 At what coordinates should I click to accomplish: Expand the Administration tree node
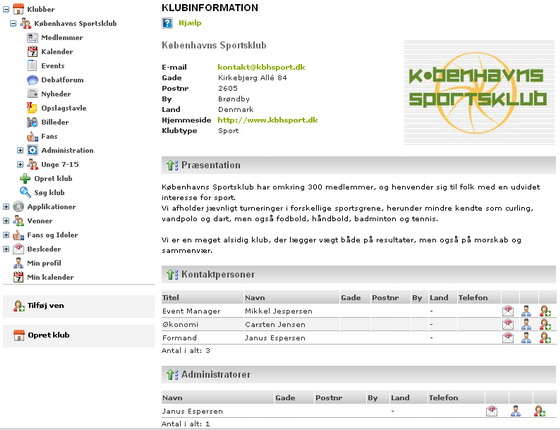(x=20, y=150)
